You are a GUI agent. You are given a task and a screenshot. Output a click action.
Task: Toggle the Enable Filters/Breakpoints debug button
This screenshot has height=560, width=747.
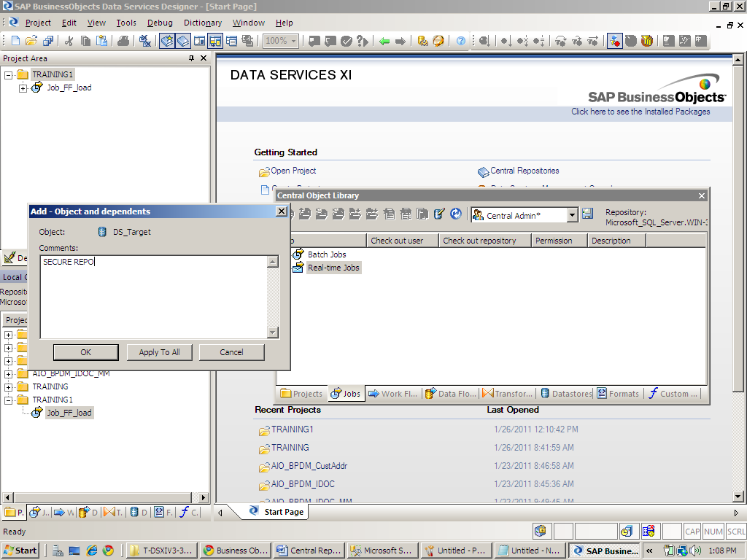click(614, 41)
